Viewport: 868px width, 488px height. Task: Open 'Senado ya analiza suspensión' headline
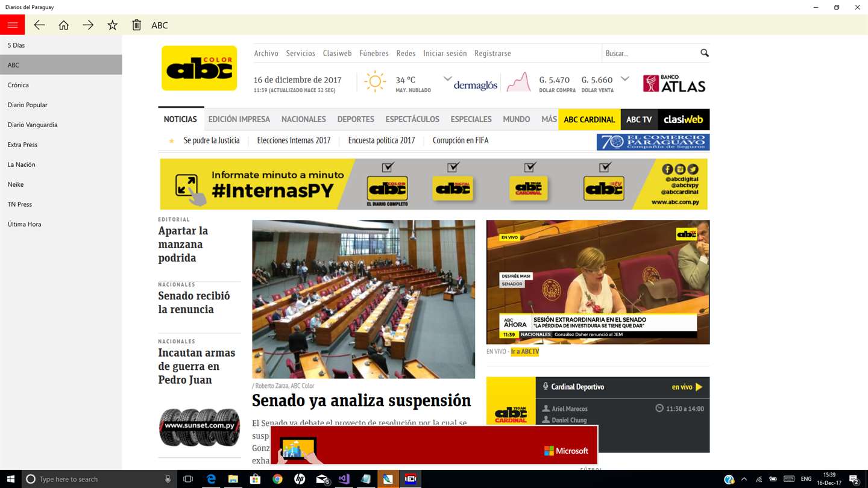tap(362, 401)
